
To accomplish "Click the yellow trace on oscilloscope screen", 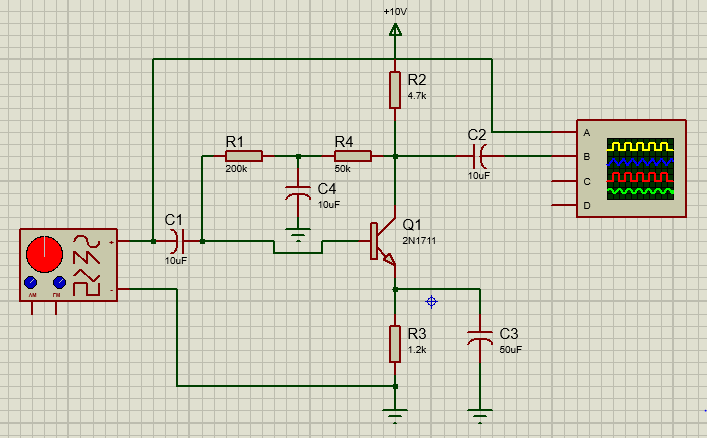I will point(640,146).
